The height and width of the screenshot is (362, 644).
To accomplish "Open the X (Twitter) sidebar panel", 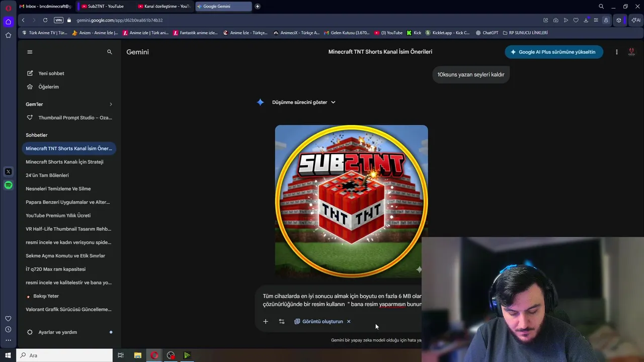I will click(x=8, y=171).
